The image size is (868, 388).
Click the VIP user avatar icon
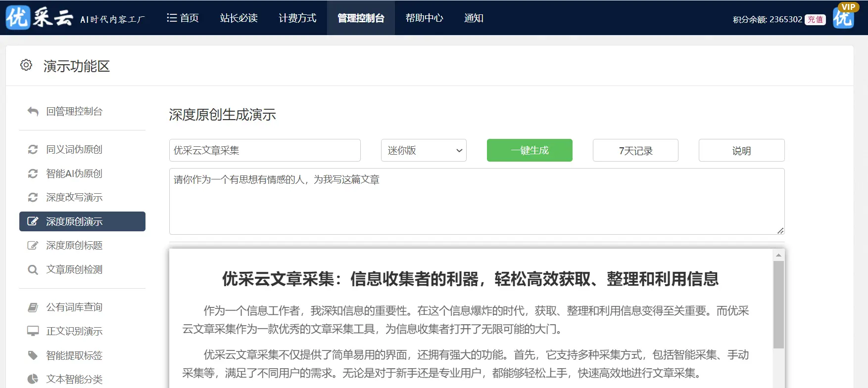844,17
